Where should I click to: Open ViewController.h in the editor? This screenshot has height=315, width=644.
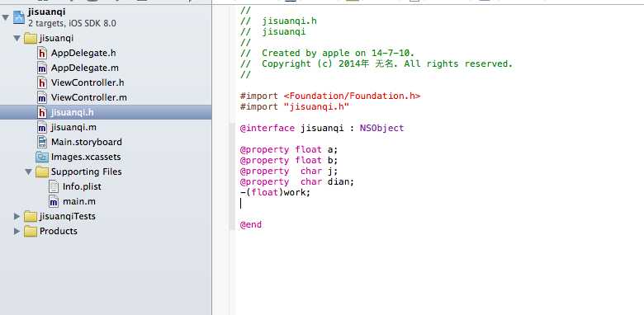pos(88,82)
